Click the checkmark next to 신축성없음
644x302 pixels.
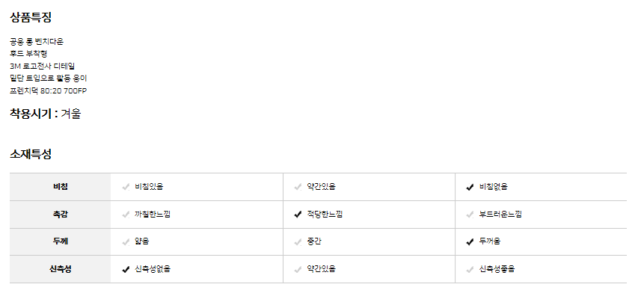(126, 270)
